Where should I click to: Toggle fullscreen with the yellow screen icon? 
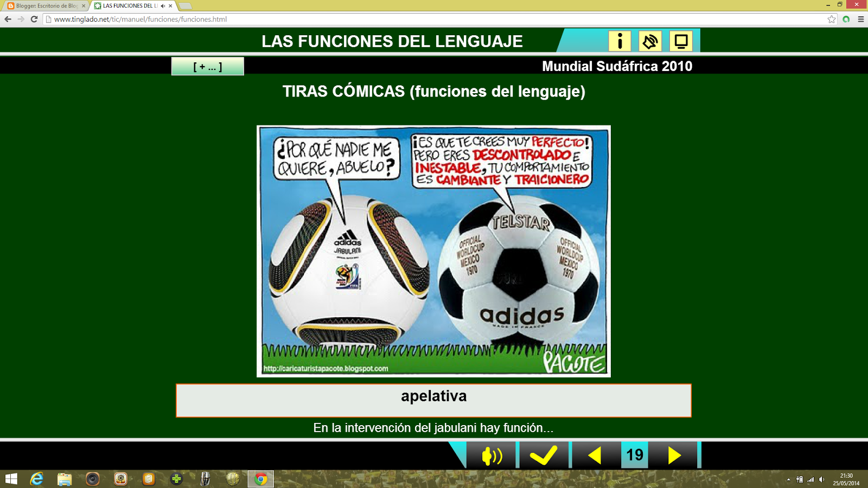coord(681,41)
